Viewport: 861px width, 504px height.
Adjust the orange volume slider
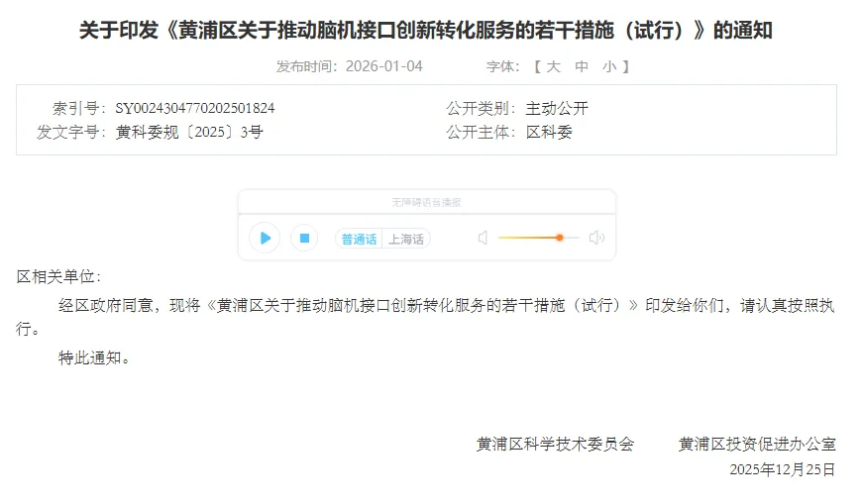point(539,238)
